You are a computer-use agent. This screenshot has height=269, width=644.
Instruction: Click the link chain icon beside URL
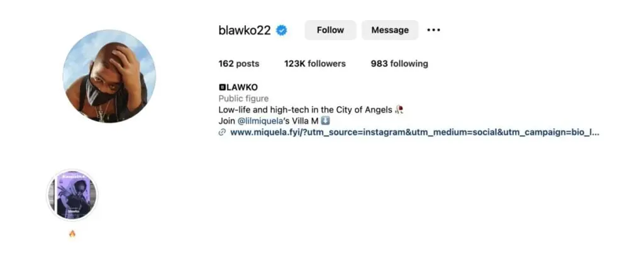(x=222, y=132)
